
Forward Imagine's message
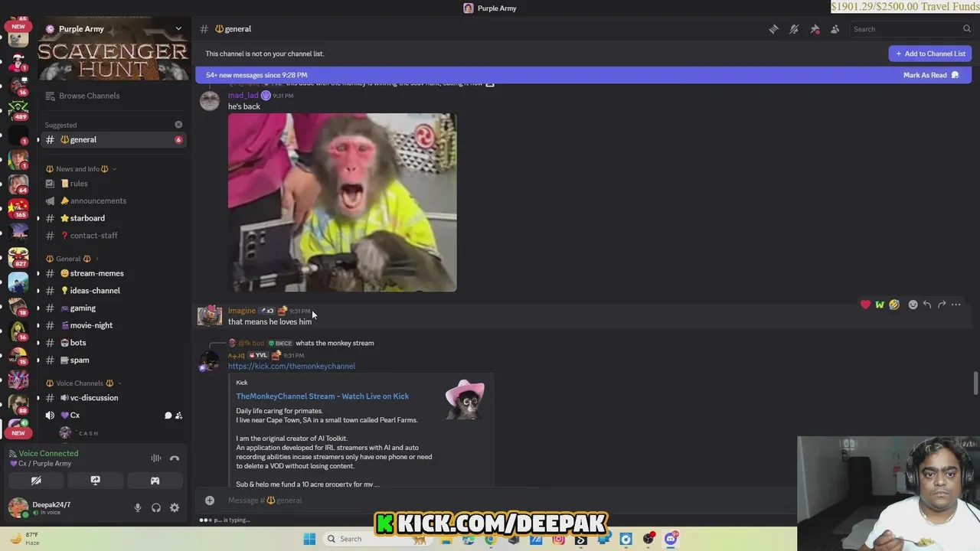pos(942,305)
